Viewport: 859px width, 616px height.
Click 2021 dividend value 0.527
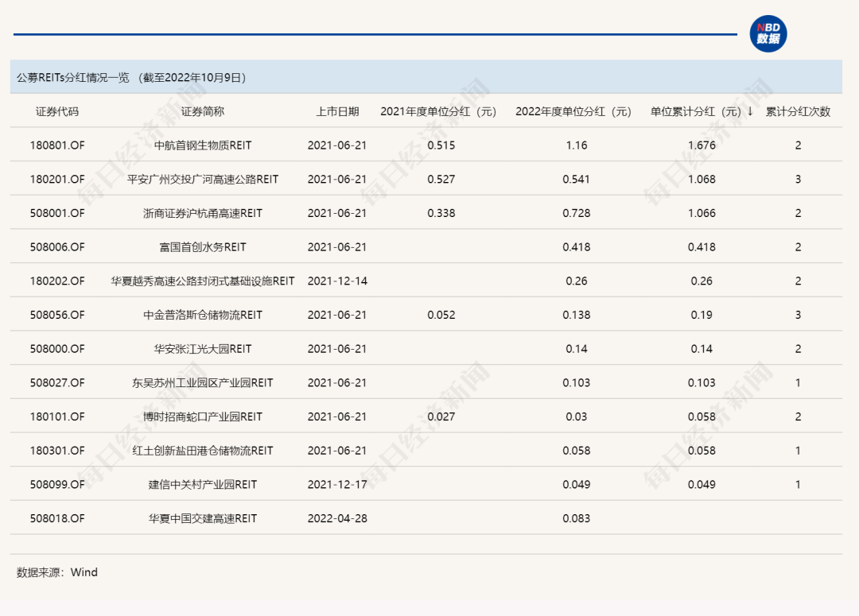(x=441, y=180)
